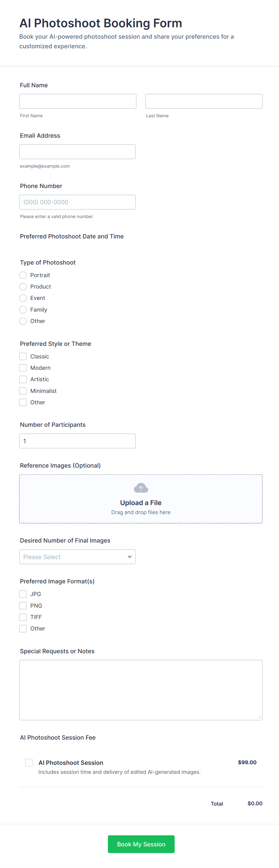Select the Portrait radio button

(23, 275)
